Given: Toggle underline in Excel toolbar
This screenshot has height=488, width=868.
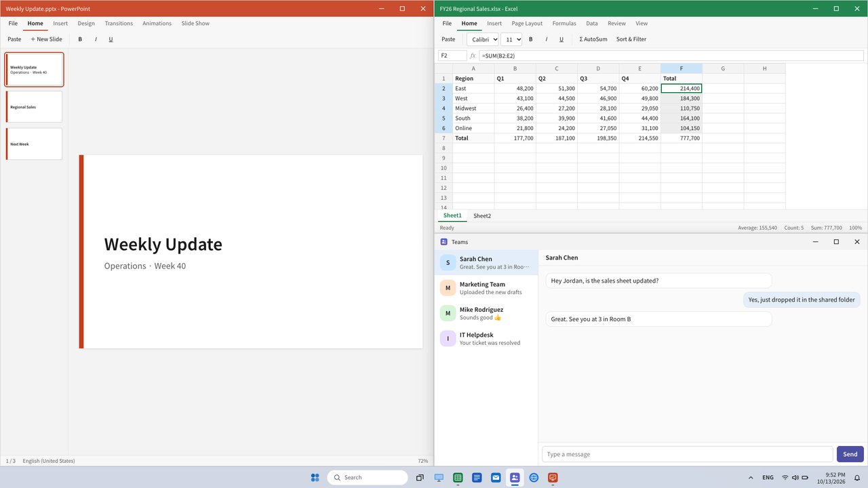Looking at the screenshot, I should pyautogui.click(x=561, y=39).
